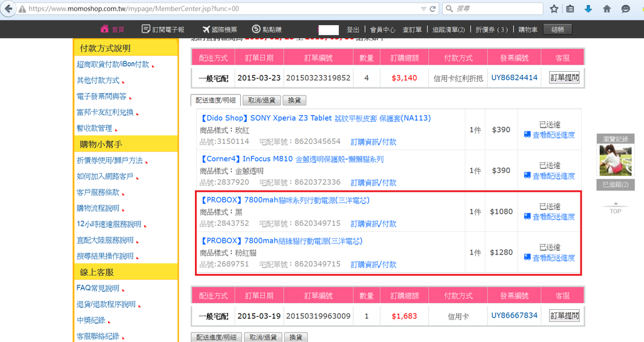Open 搜尋結果操作說明 link
The image size is (644, 342).
105,256
